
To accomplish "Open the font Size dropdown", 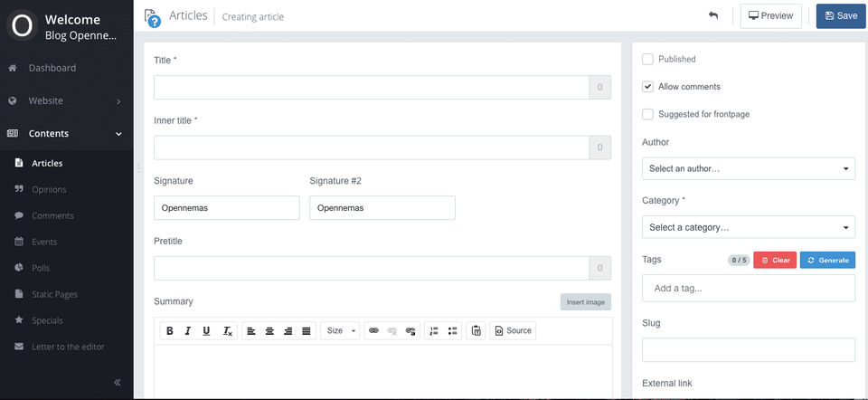I will 341,331.
